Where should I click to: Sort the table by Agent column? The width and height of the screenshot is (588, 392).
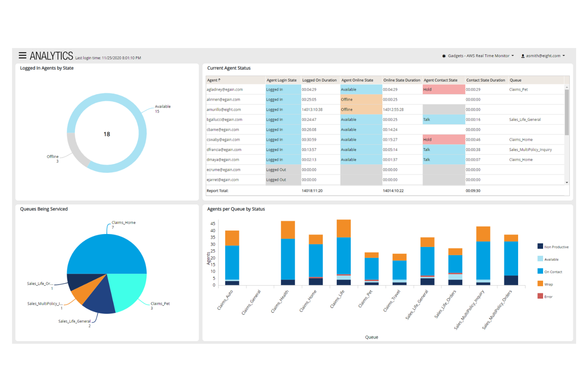click(214, 80)
